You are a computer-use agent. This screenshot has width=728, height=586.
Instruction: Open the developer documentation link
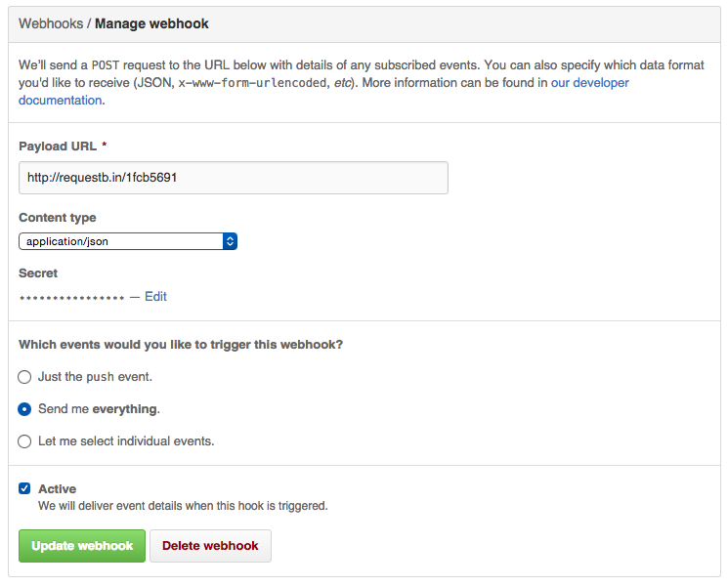(x=590, y=84)
